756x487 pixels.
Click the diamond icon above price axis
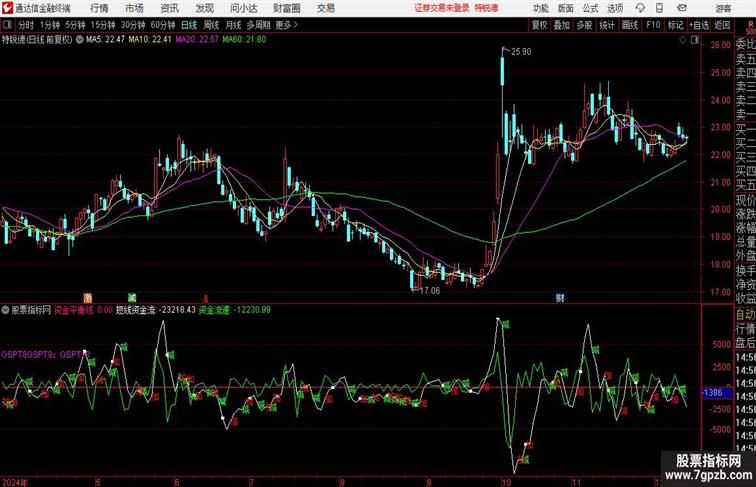[683, 40]
